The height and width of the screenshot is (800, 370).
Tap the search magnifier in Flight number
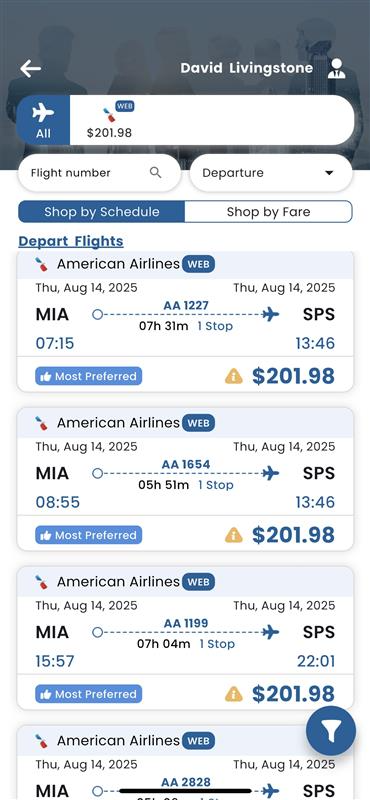tap(156, 172)
